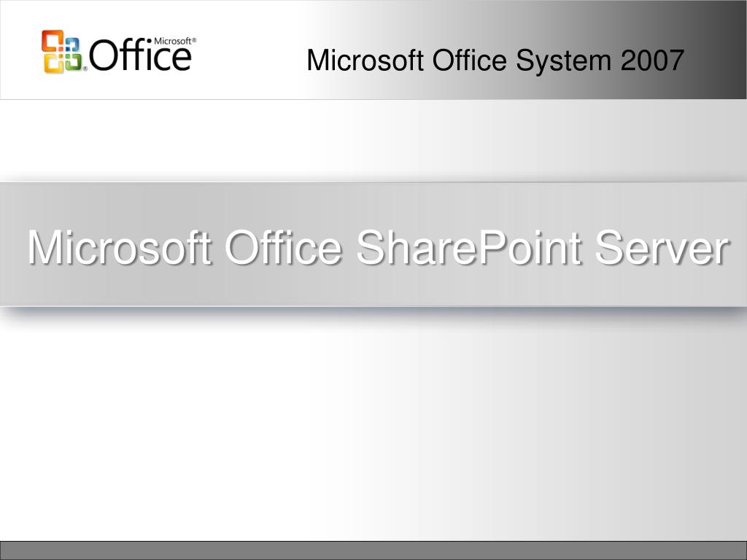Viewport: 747px width, 560px height.
Task: Click the blue center square of the Office logo
Action: 72,44
